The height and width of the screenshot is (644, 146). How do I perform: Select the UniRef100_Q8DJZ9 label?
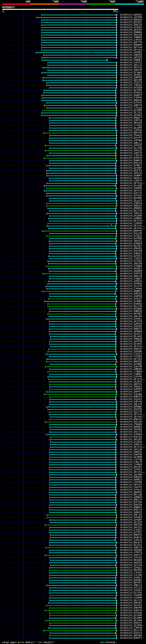click(x=131, y=276)
